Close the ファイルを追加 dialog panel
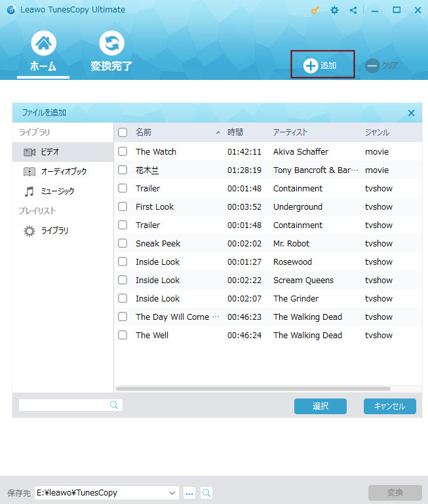 pos(411,113)
